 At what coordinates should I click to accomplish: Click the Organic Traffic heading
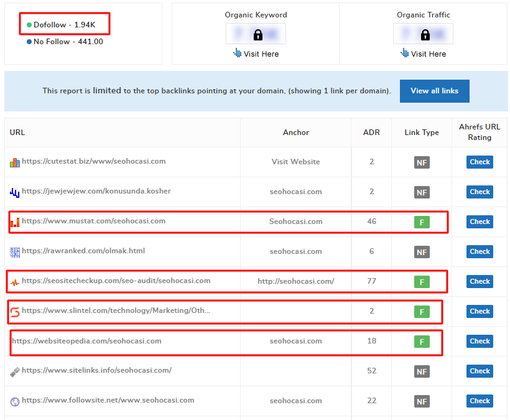pos(423,15)
